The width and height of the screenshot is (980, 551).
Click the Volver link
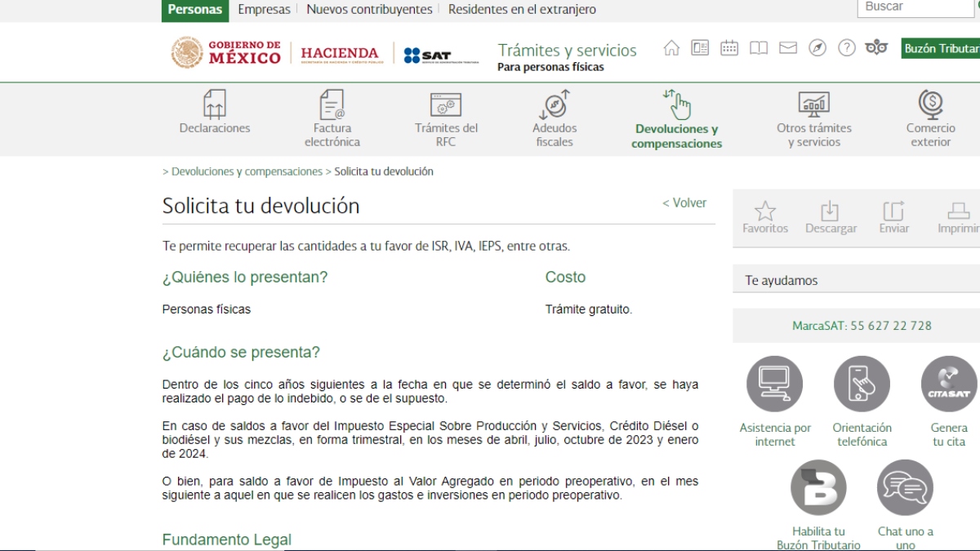pyautogui.click(x=684, y=202)
